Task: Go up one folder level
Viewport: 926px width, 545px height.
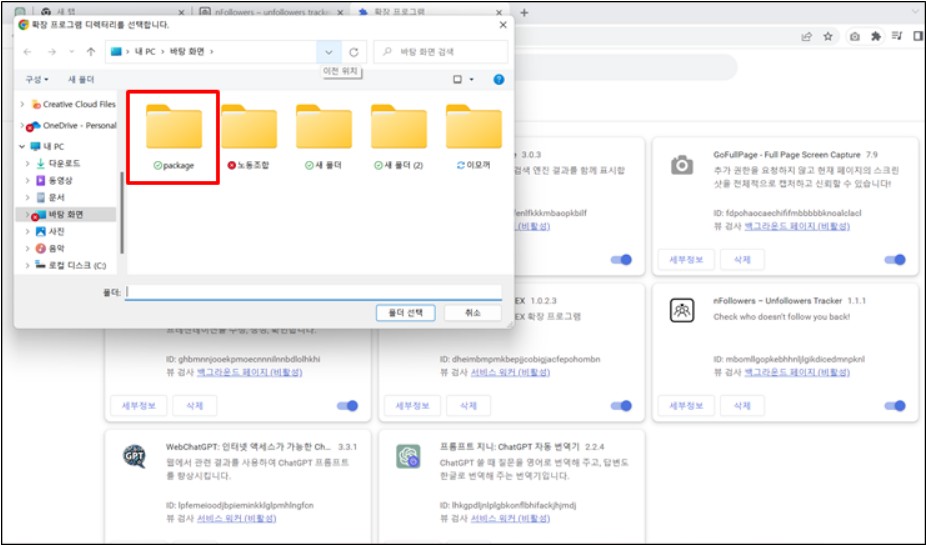Action: [90, 52]
